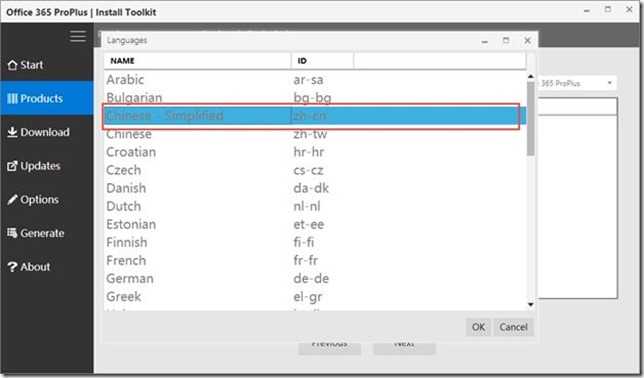Cancel the Languages dialog

[x=513, y=327]
